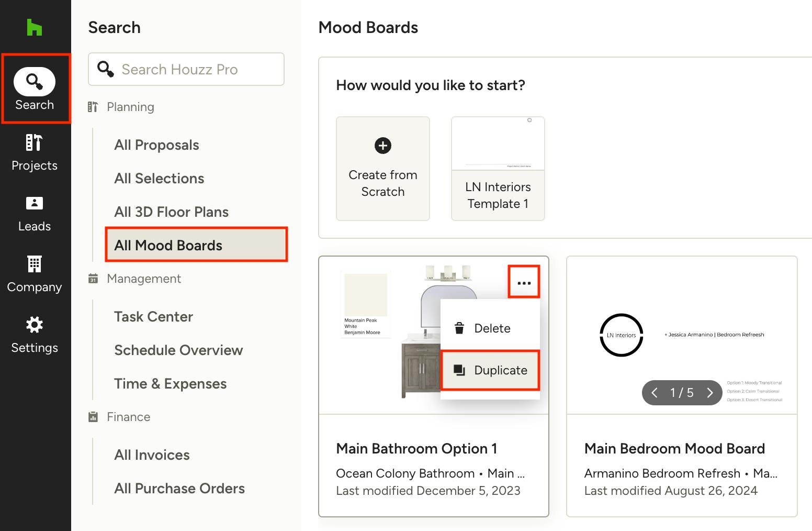Screen dimensions: 812x531
Task: Go to Schedule Overview
Action: tap(178, 350)
